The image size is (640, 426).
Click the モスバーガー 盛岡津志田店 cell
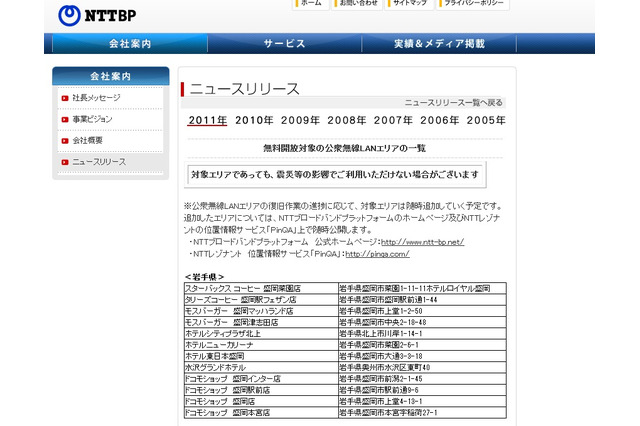pos(261,322)
